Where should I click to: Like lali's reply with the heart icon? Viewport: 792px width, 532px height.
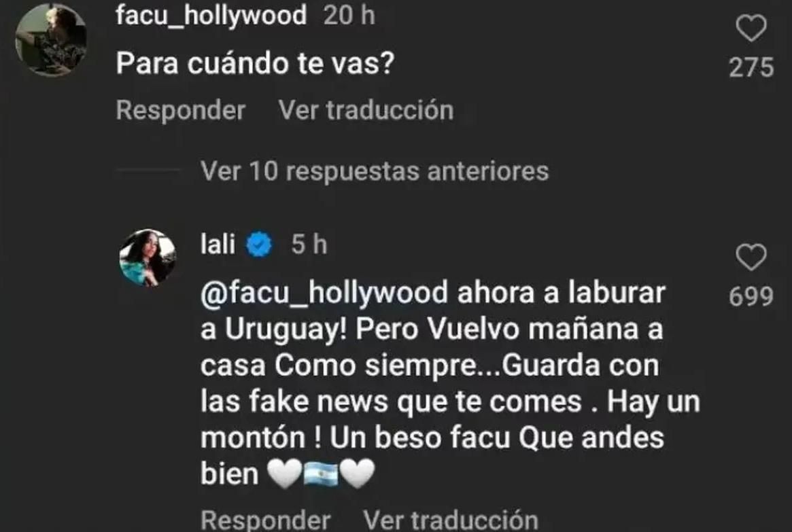click(751, 257)
